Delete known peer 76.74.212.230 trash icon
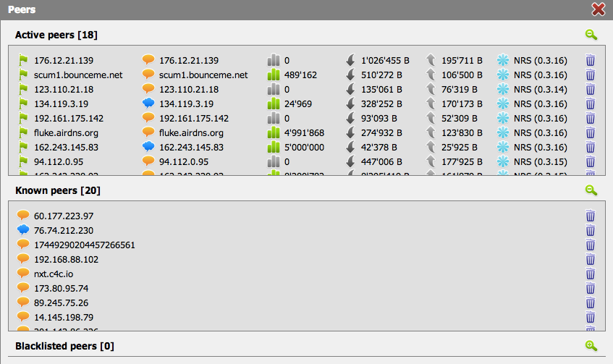 pos(591,230)
